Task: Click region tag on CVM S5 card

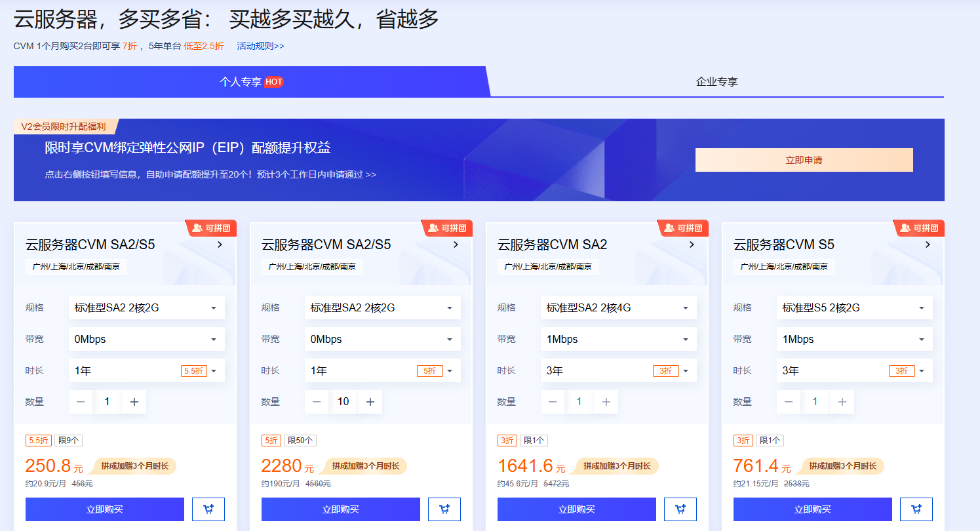Action: pyautogui.click(x=784, y=267)
